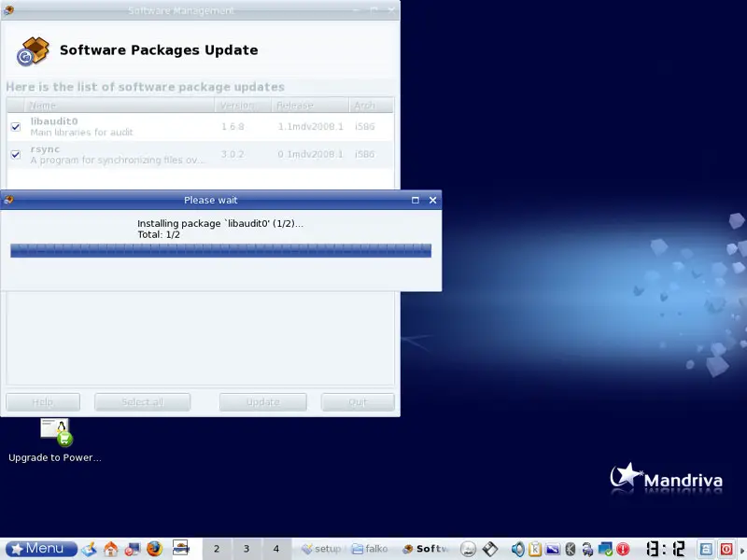
Task: Click the Help button
Action: 43,402
